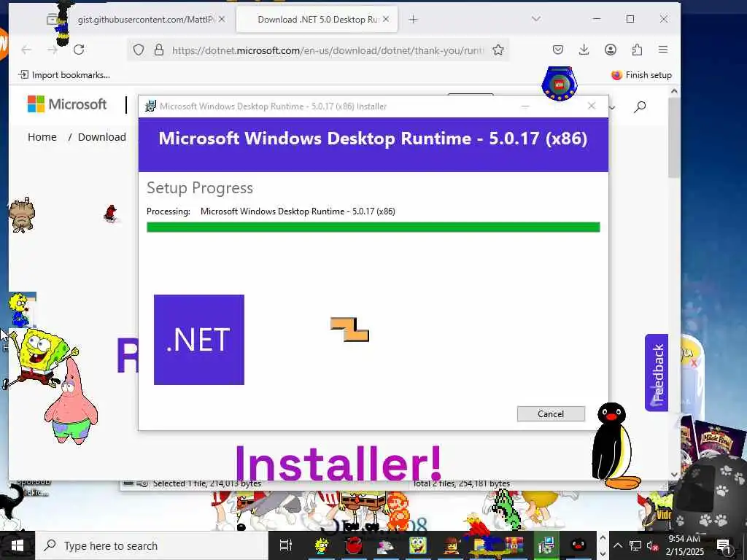
Task: Open a new Firefox tab
Action: click(414, 20)
